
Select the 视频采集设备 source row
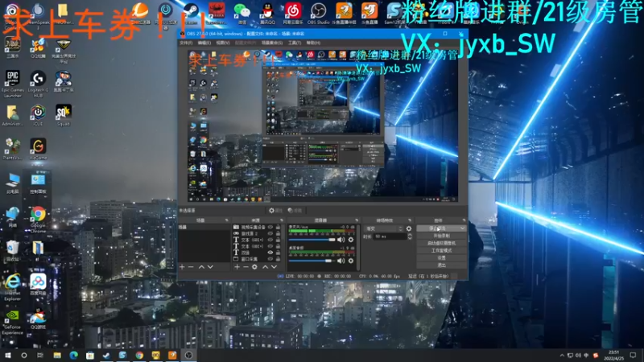(258, 227)
